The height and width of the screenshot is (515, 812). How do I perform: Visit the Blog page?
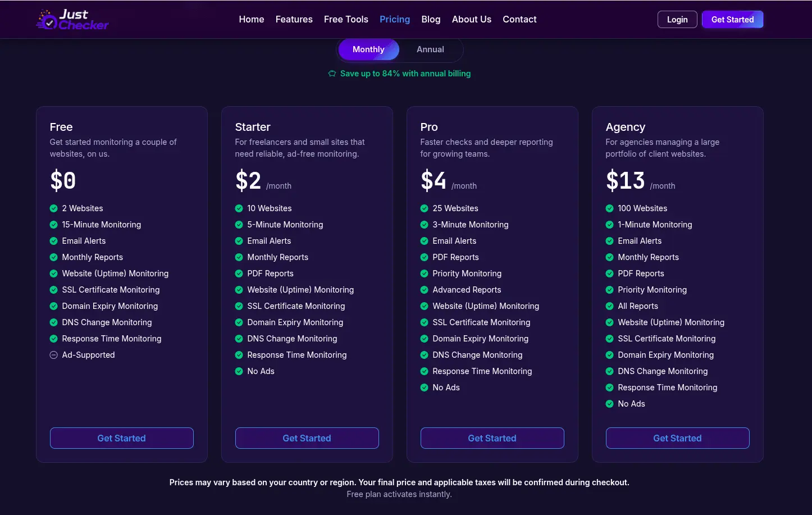tap(431, 19)
